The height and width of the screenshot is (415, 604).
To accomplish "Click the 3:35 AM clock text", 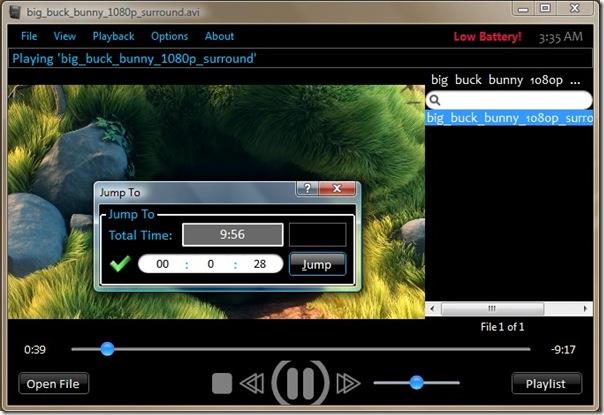I will [561, 37].
